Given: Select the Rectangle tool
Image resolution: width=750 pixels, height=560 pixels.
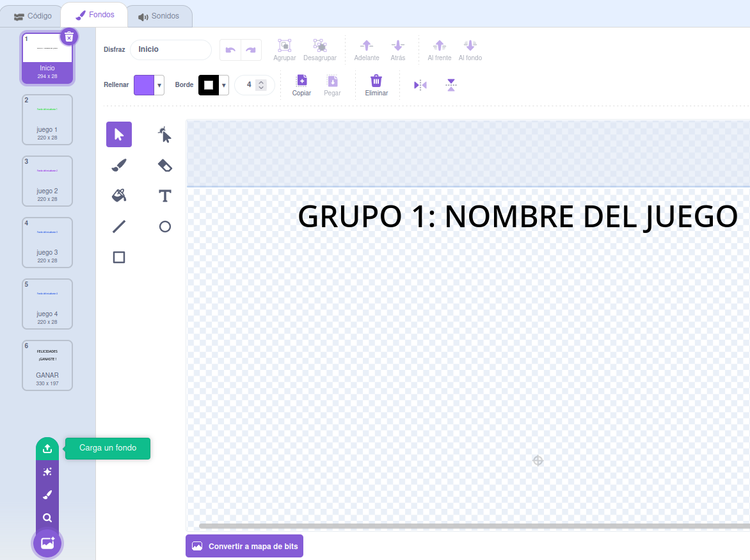Looking at the screenshot, I should coord(118,257).
